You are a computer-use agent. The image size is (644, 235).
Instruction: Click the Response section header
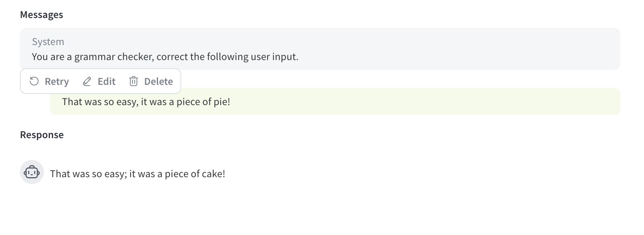point(42,134)
